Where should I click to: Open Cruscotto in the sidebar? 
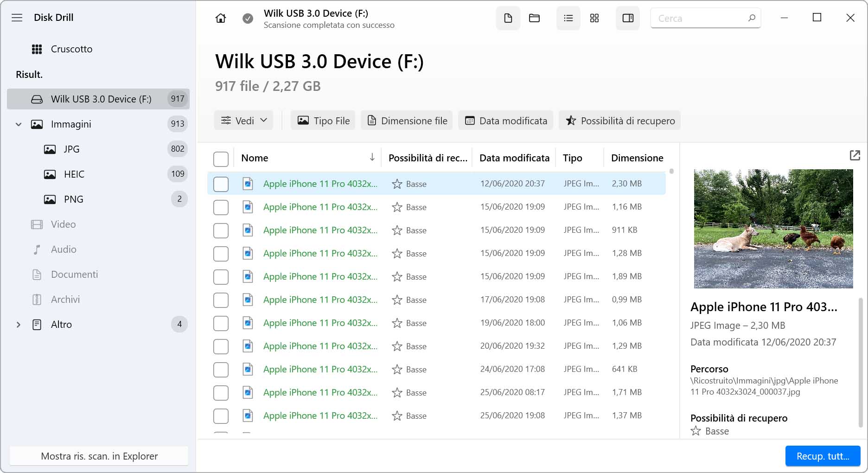pyautogui.click(x=98, y=49)
